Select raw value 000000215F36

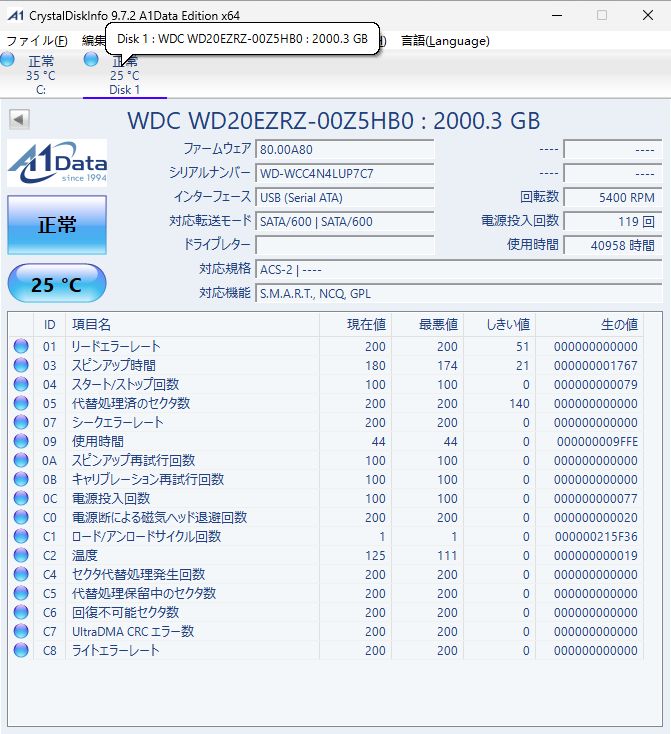(596, 536)
